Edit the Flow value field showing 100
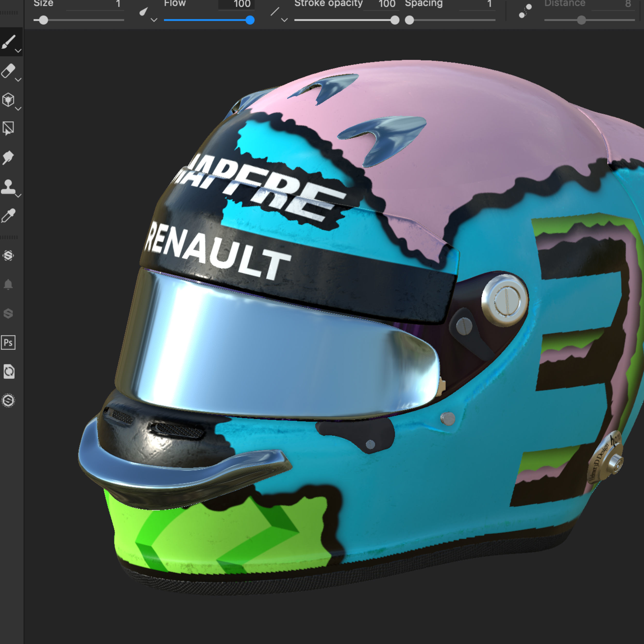Image resolution: width=644 pixels, height=644 pixels. click(236, 5)
